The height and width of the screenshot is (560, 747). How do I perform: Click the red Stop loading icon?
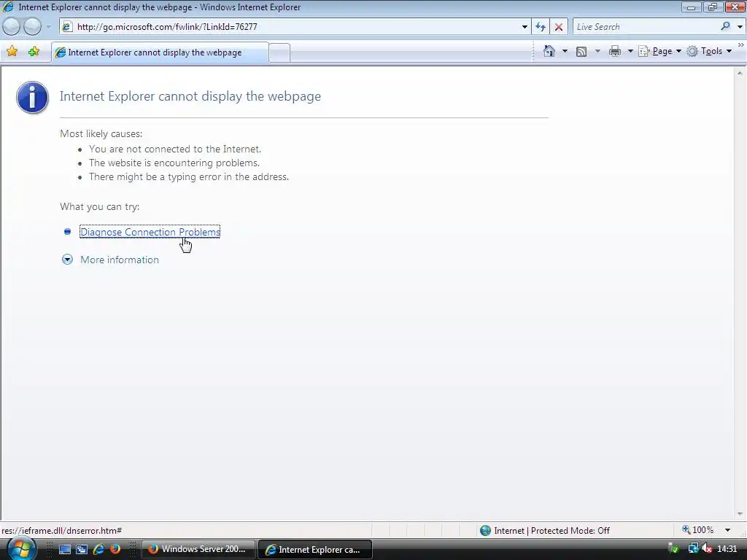(559, 27)
